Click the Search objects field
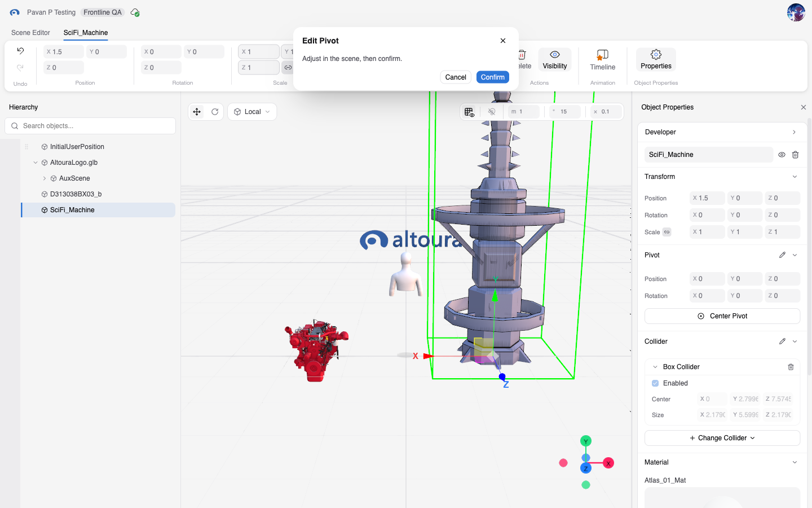The width and height of the screenshot is (812, 508). tap(90, 126)
